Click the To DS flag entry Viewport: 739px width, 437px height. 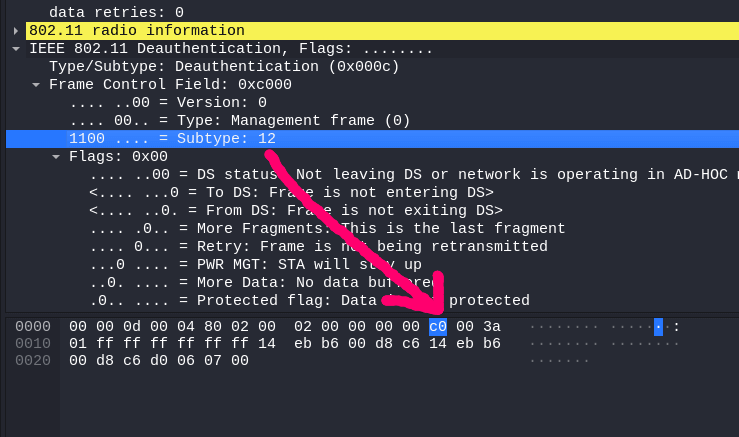point(291,192)
